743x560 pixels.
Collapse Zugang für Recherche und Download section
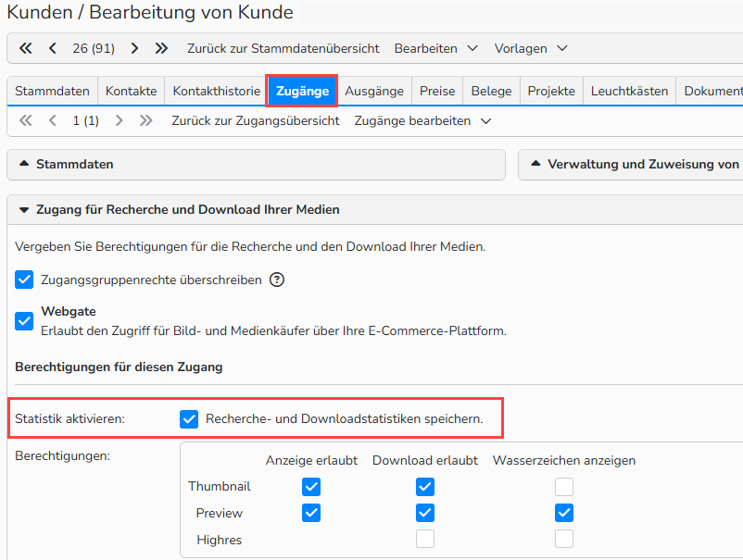coord(375,209)
